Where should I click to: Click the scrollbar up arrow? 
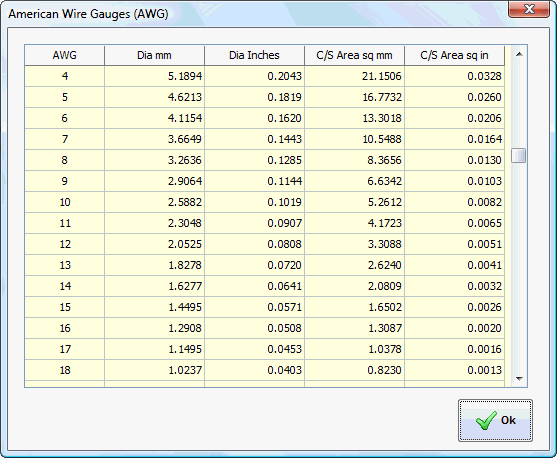tap(519, 54)
